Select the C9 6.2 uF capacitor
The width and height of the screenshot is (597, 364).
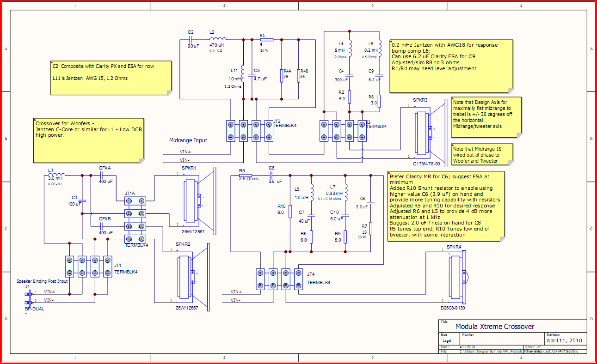(x=380, y=76)
